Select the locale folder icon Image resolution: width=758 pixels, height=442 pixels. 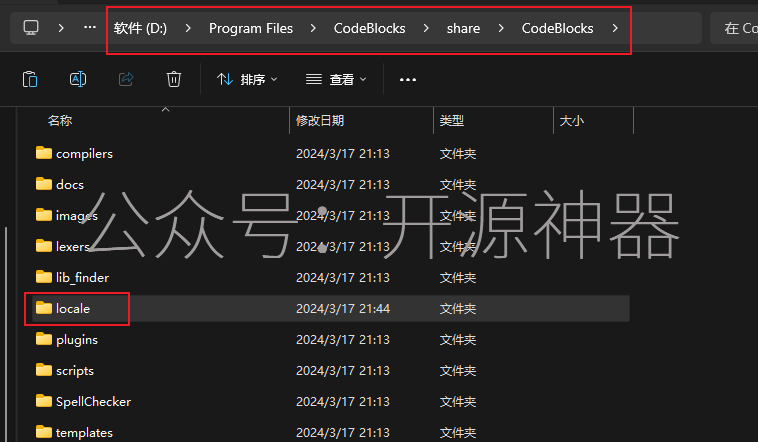click(x=44, y=308)
